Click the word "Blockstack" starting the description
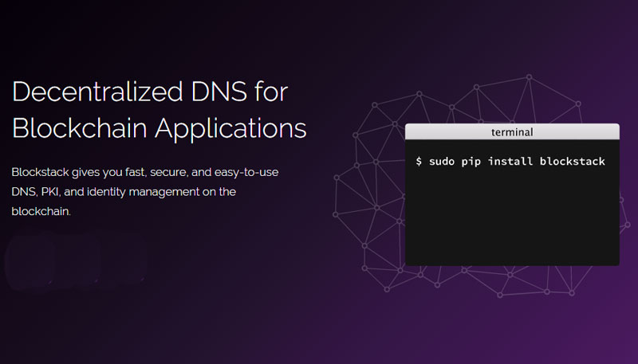 point(41,172)
